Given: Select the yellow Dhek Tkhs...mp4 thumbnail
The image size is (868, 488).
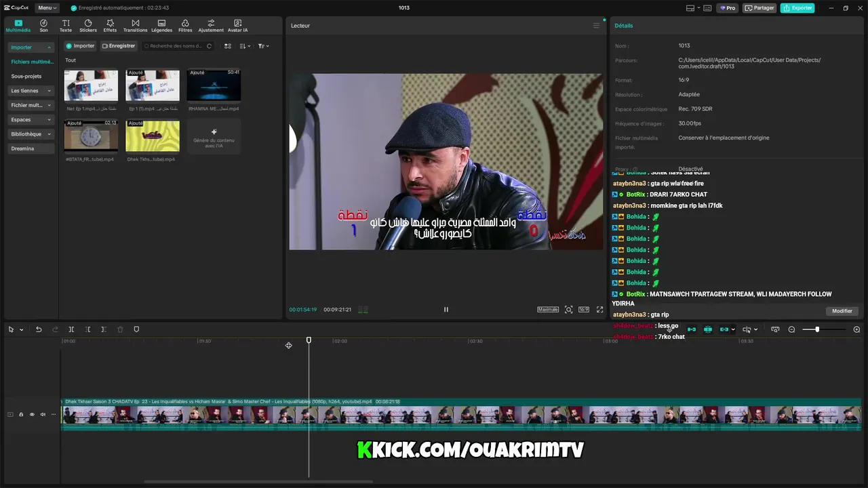Looking at the screenshot, I should pyautogui.click(x=153, y=136).
